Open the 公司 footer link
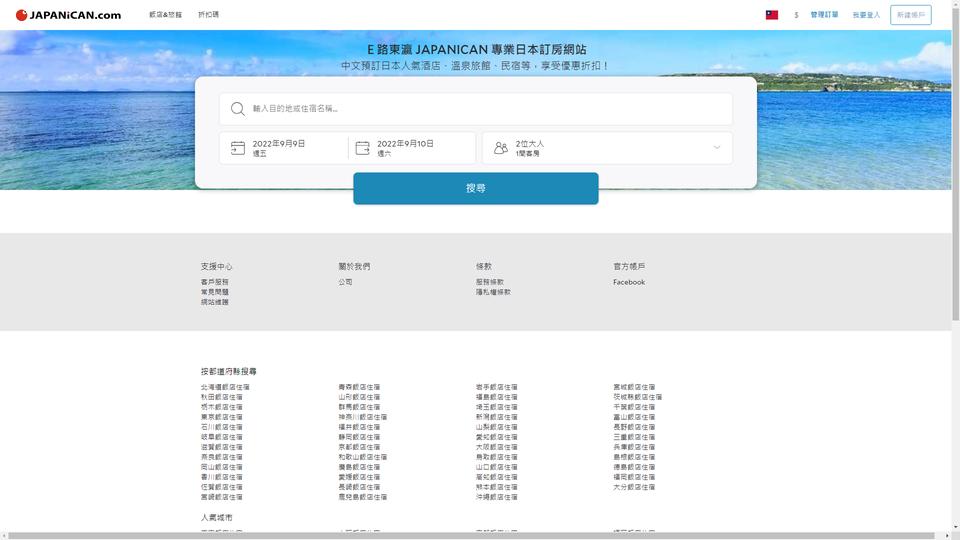 coord(345,282)
